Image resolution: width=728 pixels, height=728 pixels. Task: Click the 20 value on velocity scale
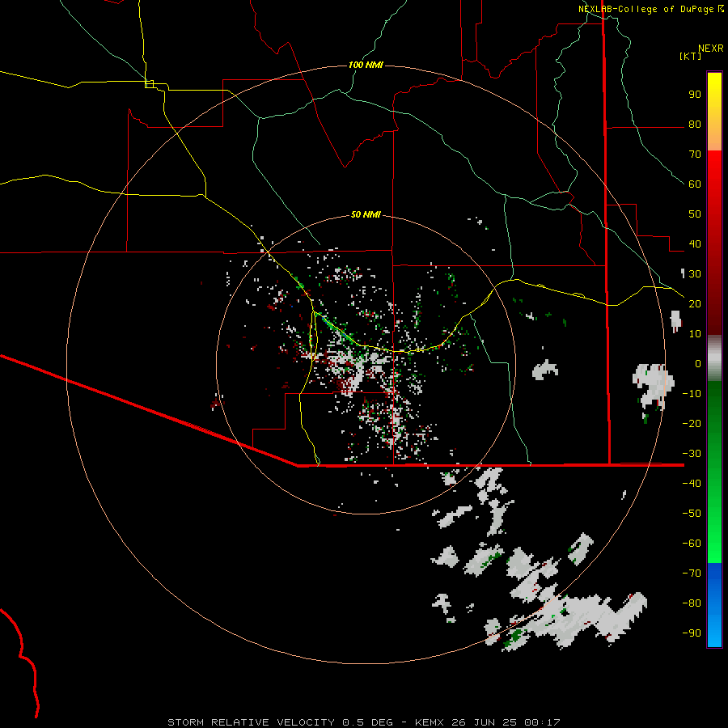coord(695,304)
